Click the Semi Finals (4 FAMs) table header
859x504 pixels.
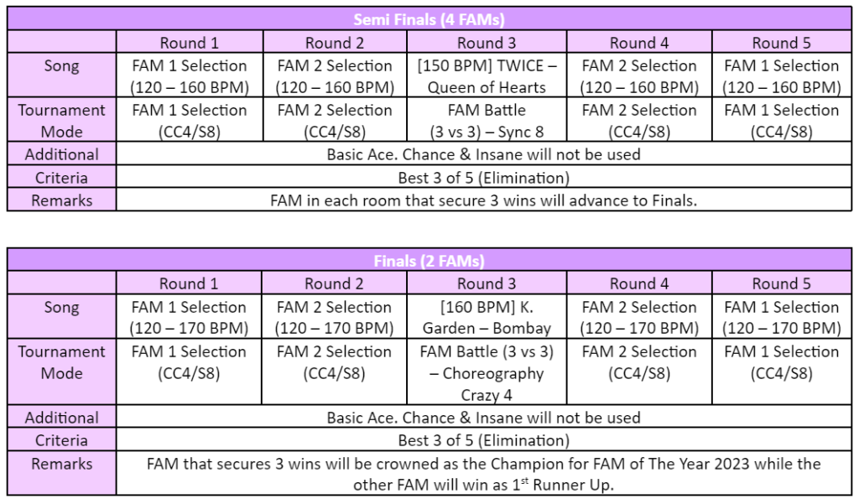coord(429,19)
